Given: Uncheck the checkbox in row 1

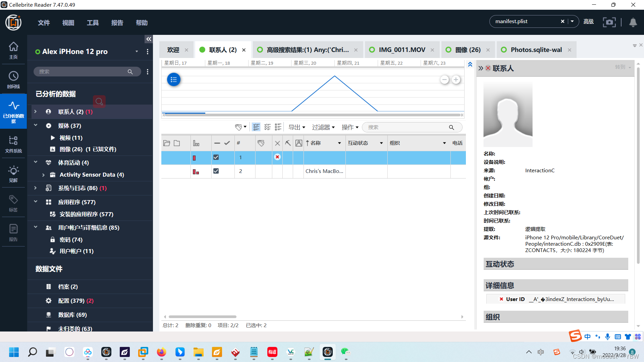Looking at the screenshot, I should point(216,157).
